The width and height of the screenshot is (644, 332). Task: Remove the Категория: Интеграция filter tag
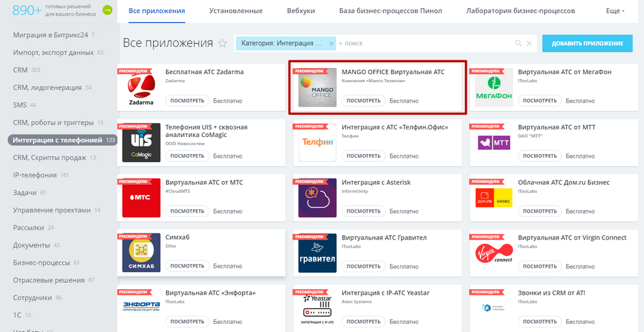point(331,43)
